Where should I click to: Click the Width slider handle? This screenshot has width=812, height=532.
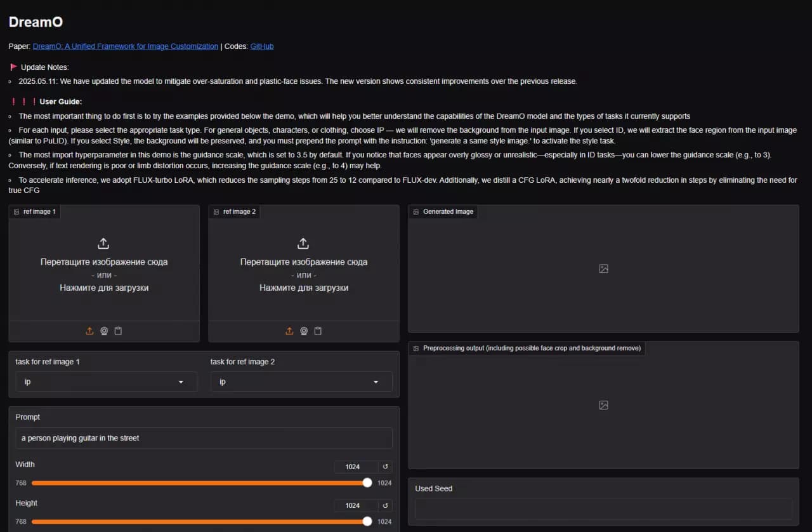click(x=367, y=483)
